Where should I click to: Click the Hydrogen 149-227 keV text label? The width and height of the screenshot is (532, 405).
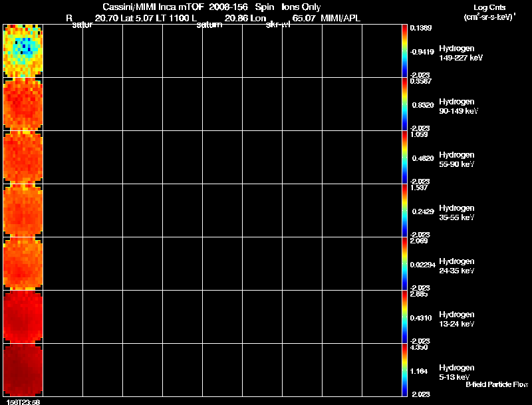(460, 53)
